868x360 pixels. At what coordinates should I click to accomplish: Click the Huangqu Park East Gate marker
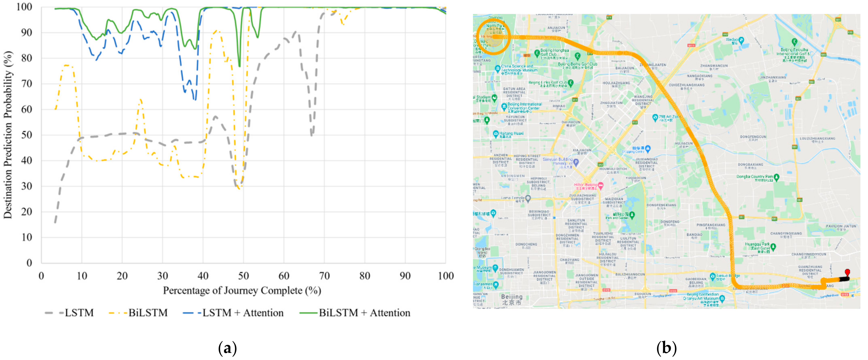coord(773,247)
